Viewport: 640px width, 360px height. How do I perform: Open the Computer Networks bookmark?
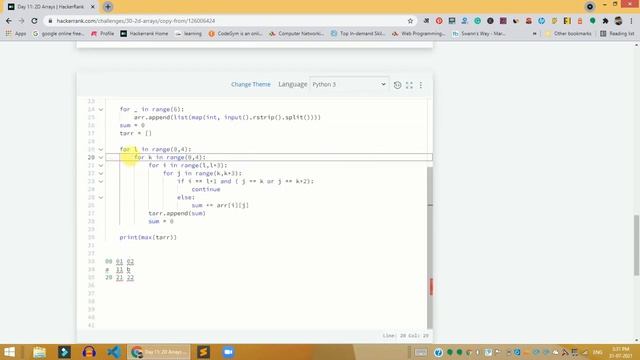(x=296, y=33)
